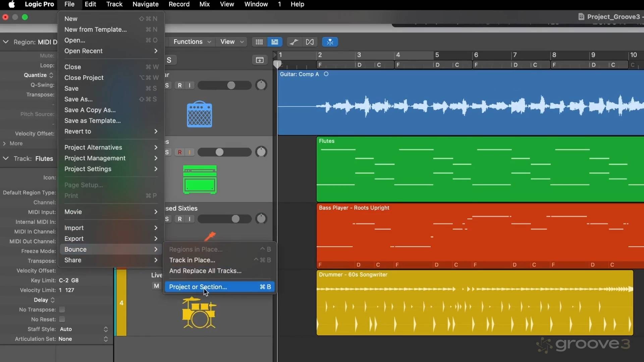Viewport: 644px width, 362px height.
Task: Click the Flutes track pan knob
Action: click(x=261, y=152)
